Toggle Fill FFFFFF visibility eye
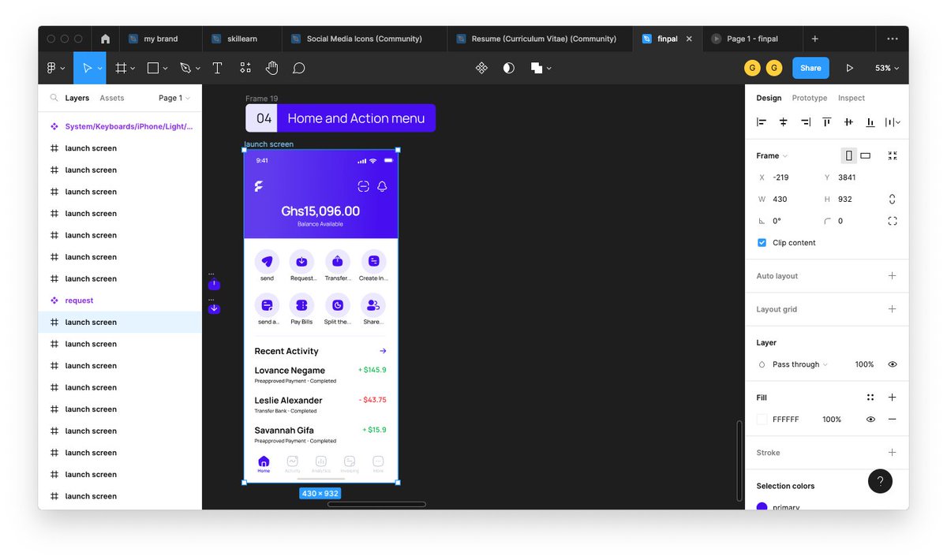Viewport: 947px width, 560px height. pyautogui.click(x=870, y=420)
